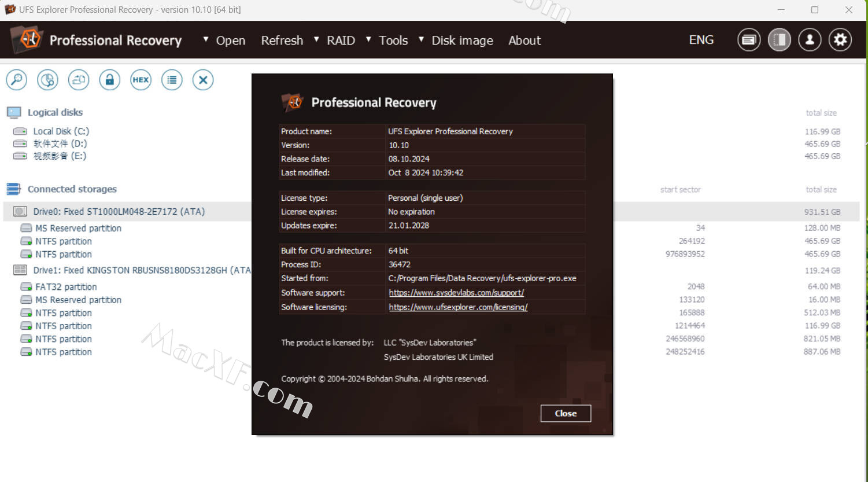
Task: Click the magnifier scan icon in the toolbar
Action: tap(17, 80)
